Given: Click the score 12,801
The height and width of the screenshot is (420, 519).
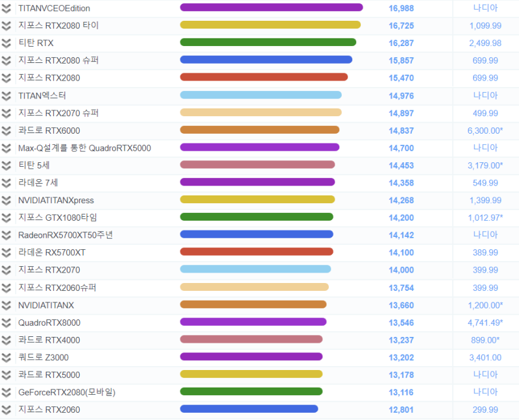Looking at the screenshot, I should (401, 410).
